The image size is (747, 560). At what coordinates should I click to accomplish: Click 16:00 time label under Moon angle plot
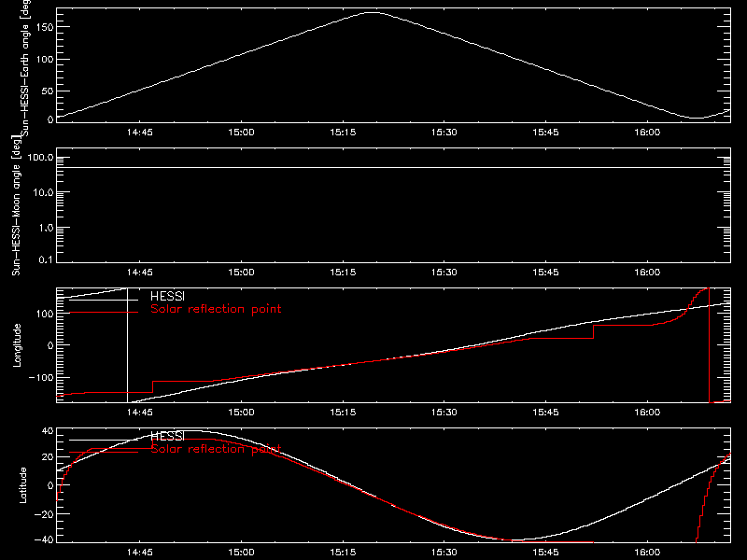click(647, 273)
